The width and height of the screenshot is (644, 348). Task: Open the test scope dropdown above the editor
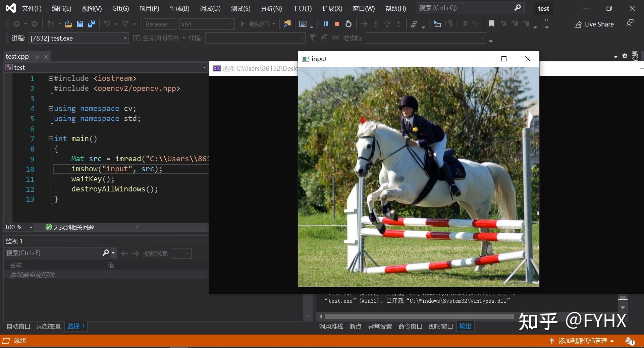106,67
